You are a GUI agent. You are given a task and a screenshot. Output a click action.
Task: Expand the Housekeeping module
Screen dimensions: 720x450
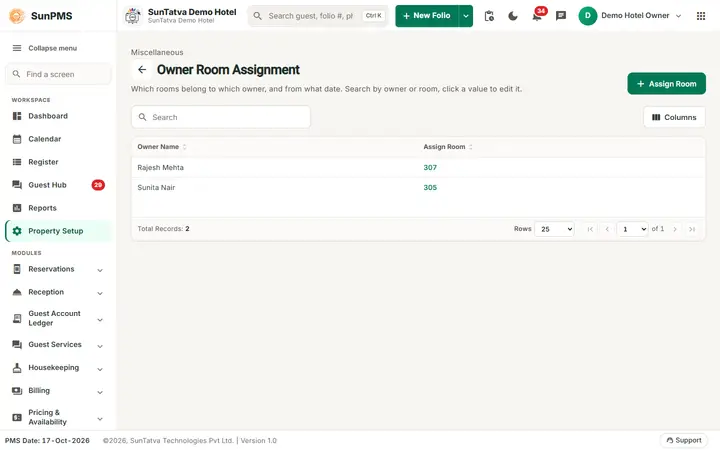pos(58,367)
